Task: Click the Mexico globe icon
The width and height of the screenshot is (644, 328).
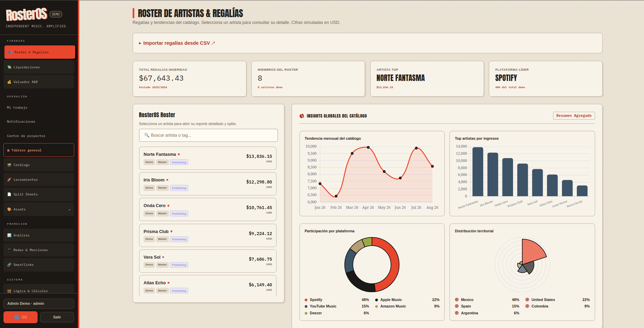Action: (x=457, y=300)
